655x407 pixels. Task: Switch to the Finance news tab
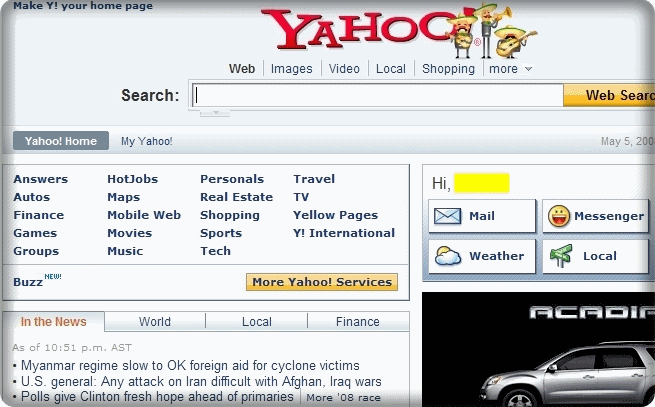click(x=358, y=322)
